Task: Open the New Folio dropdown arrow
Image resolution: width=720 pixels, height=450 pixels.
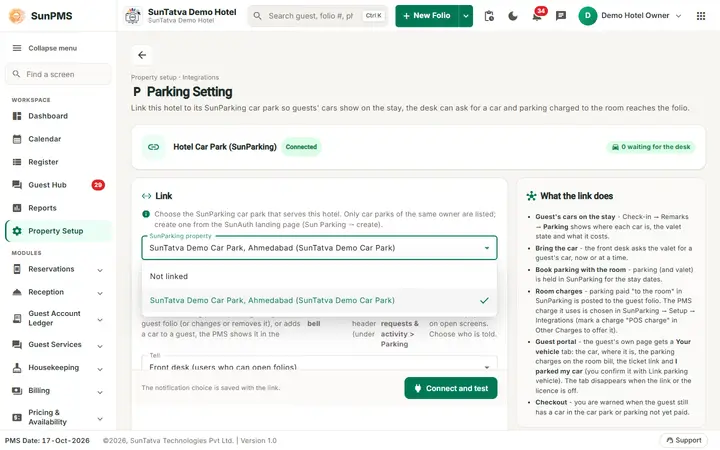Action: tap(466, 16)
